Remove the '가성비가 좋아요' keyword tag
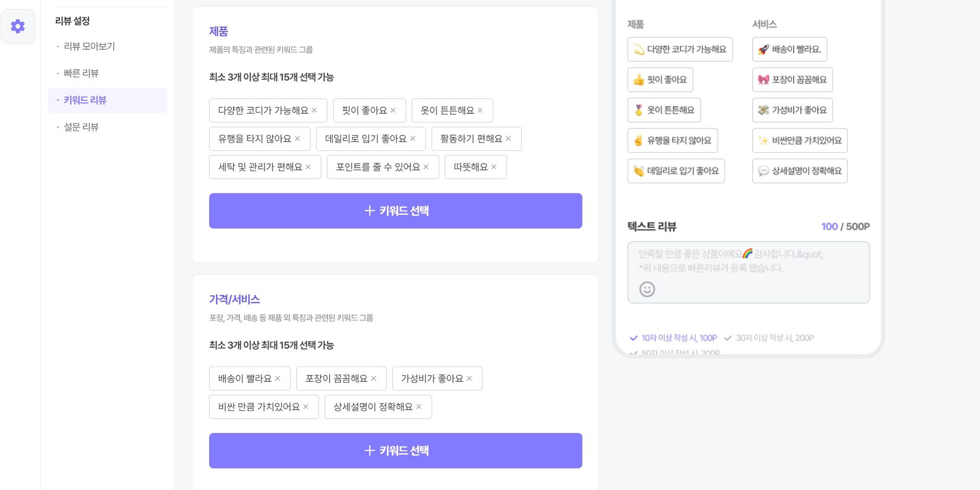Viewport: 980px width, 490px height. click(469, 379)
